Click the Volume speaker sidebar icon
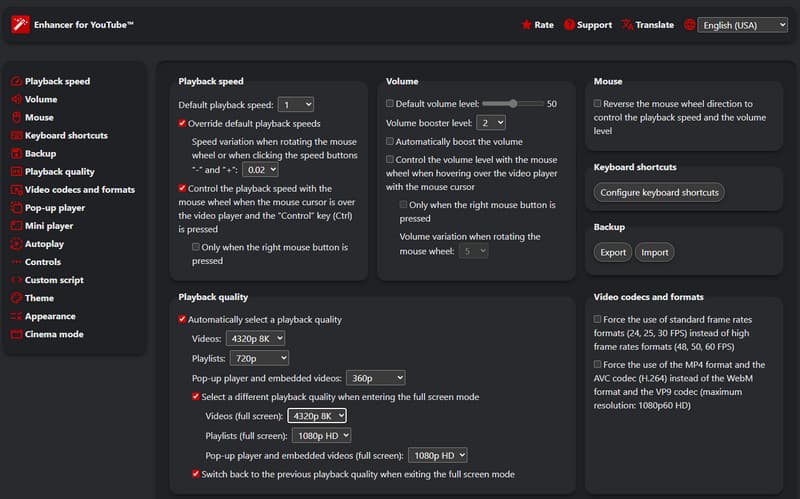This screenshot has width=800, height=499. 16,99
